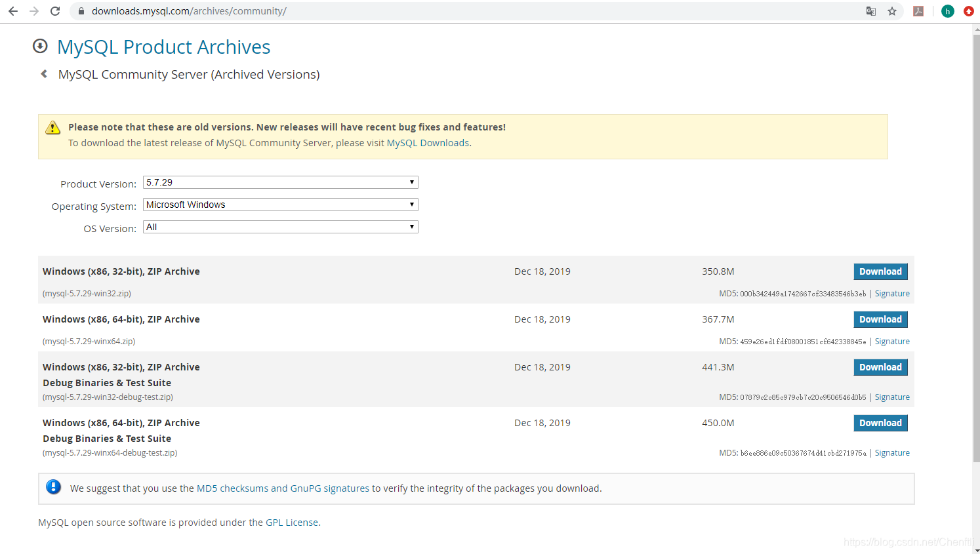Click the red update extension icon
The image size is (980, 554).
tap(968, 11)
